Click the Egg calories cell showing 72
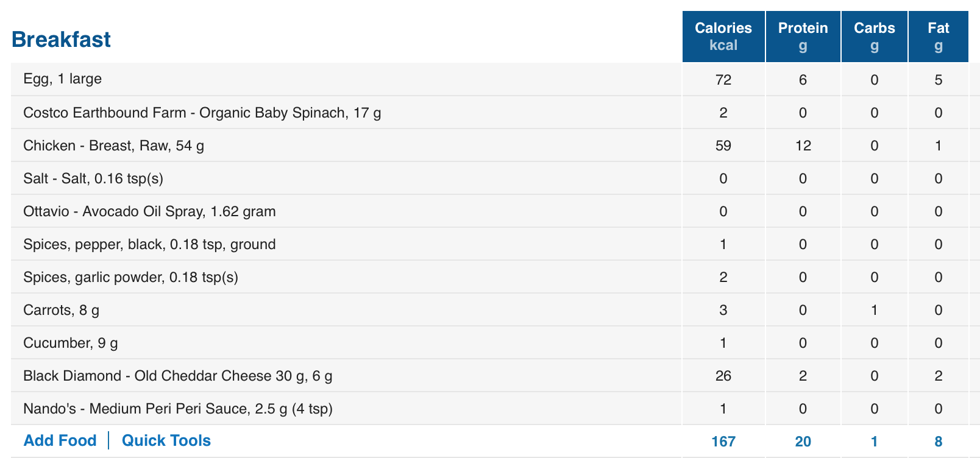 click(x=723, y=80)
